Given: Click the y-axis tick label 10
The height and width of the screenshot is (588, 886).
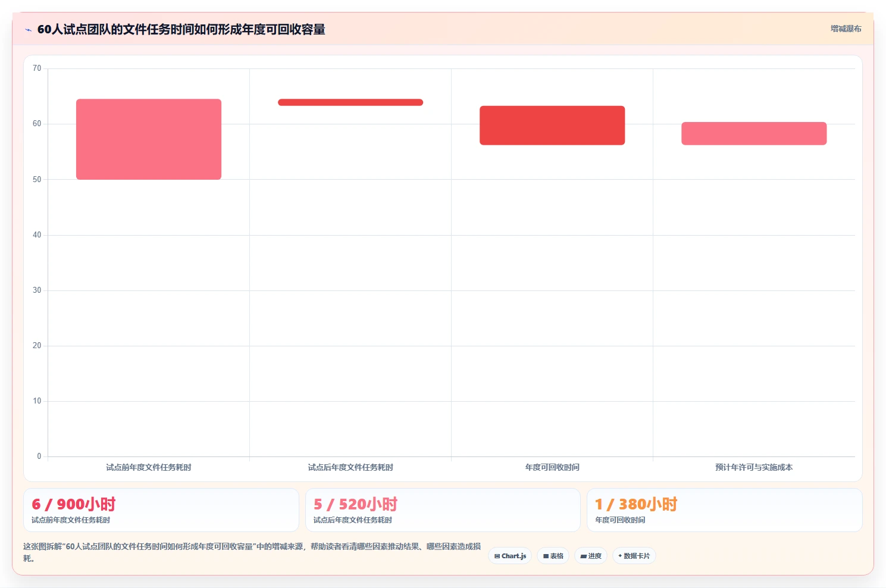Looking at the screenshot, I should point(37,401).
